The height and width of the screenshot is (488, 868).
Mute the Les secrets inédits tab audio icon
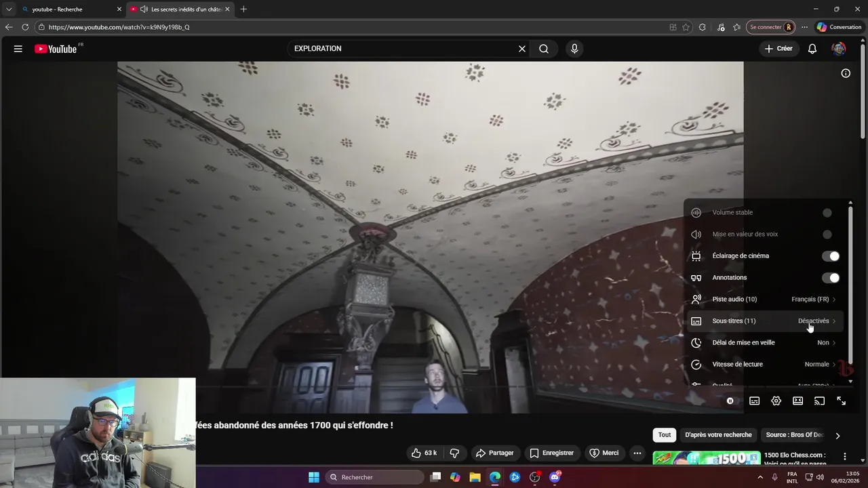tap(144, 9)
